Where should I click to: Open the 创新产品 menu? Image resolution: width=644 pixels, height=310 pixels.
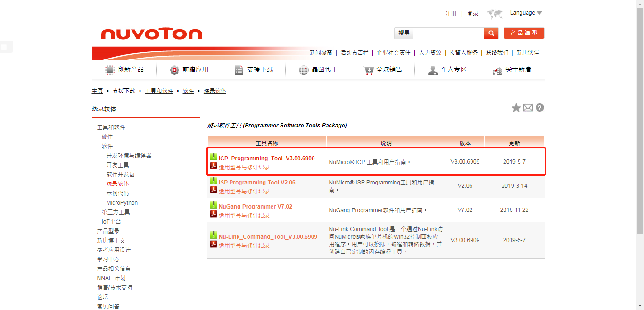point(131,69)
